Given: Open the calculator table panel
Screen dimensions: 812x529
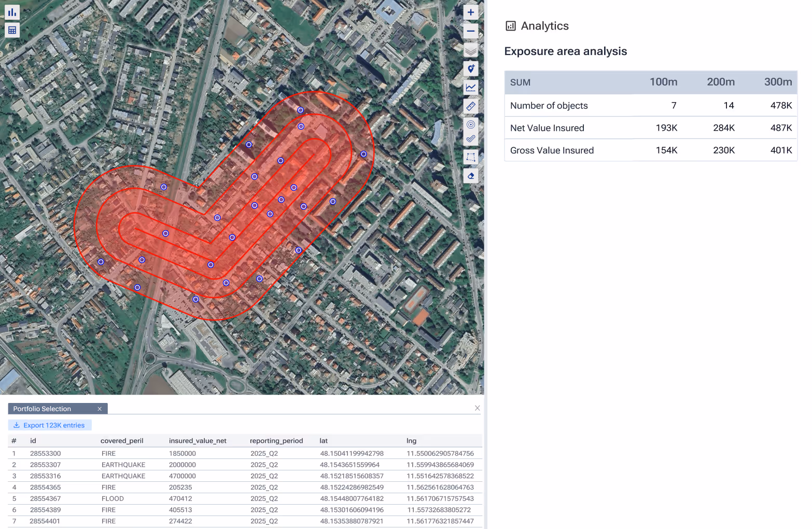Looking at the screenshot, I should (12, 30).
